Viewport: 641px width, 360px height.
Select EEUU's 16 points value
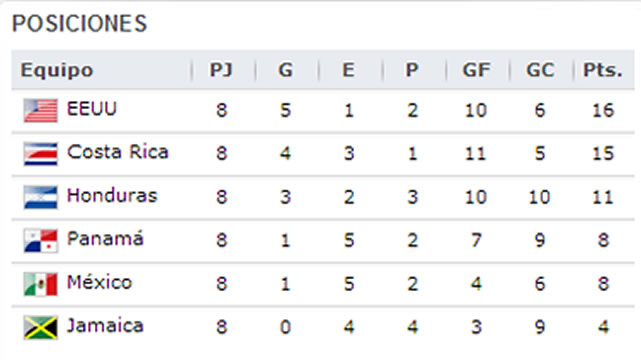603,110
